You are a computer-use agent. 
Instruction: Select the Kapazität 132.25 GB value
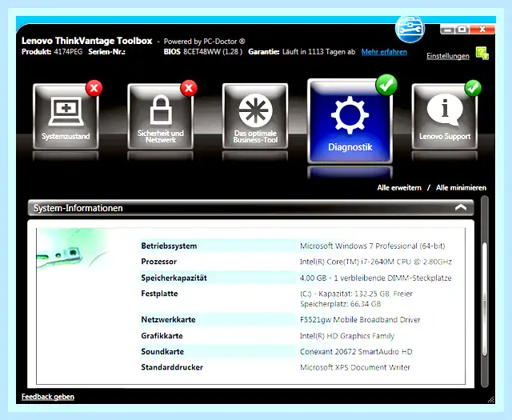coord(356,299)
